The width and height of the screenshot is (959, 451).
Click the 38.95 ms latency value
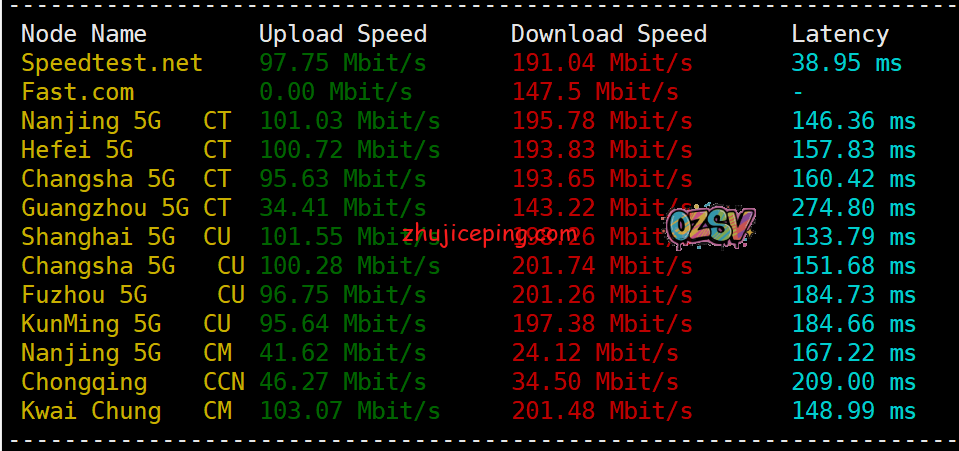(847, 63)
